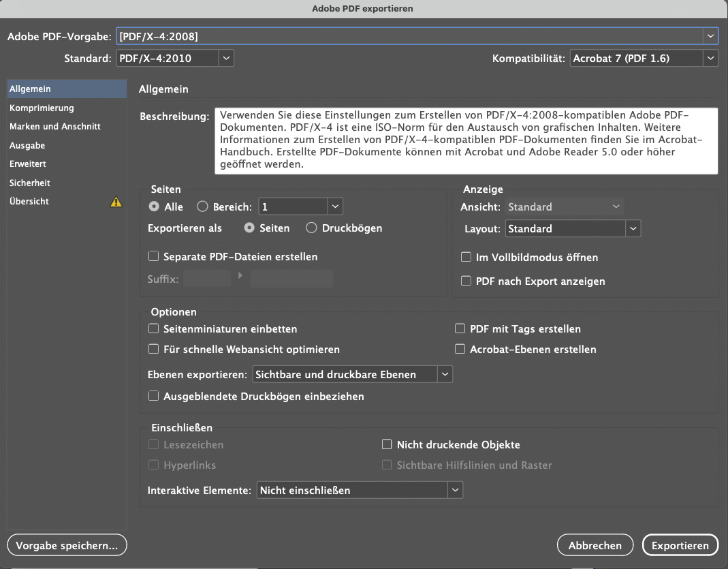Expand the Kompatibilität dropdown

point(710,58)
